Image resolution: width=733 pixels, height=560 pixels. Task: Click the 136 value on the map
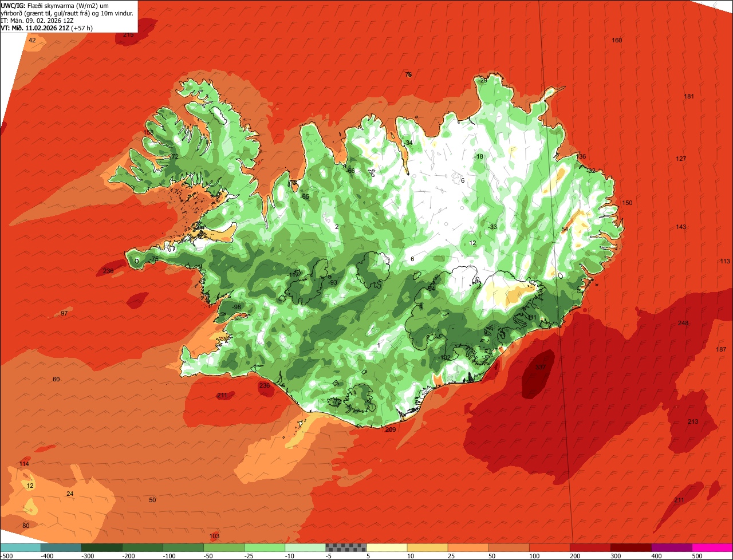[581, 157]
